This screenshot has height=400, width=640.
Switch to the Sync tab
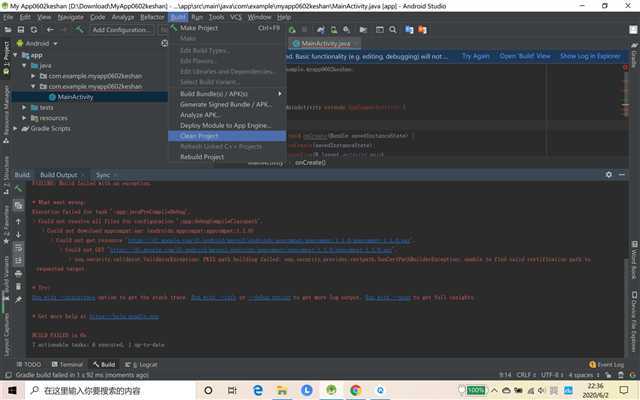point(103,175)
